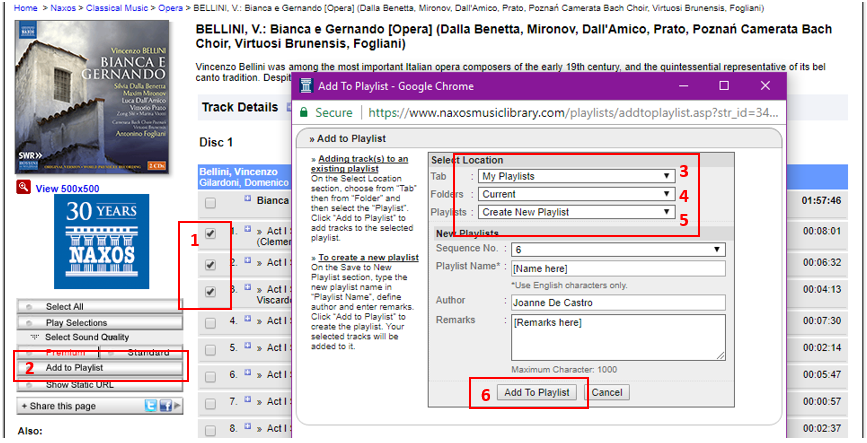Maximize the Add To Playlist popup window

click(724, 86)
